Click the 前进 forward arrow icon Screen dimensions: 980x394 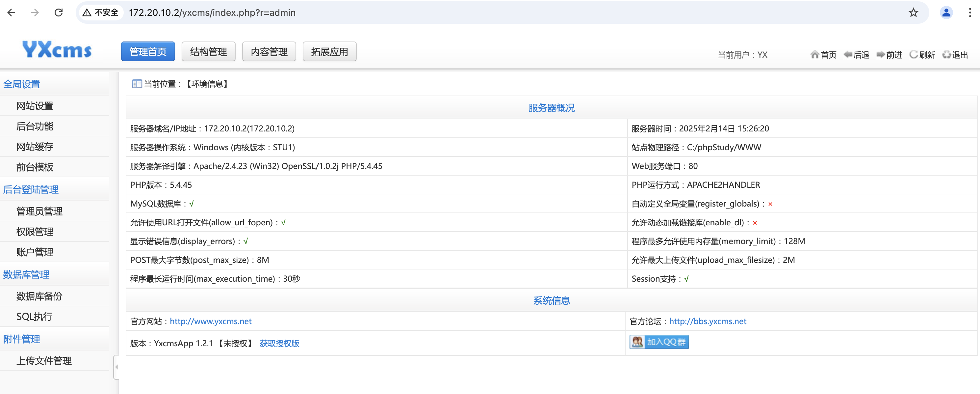[880, 54]
